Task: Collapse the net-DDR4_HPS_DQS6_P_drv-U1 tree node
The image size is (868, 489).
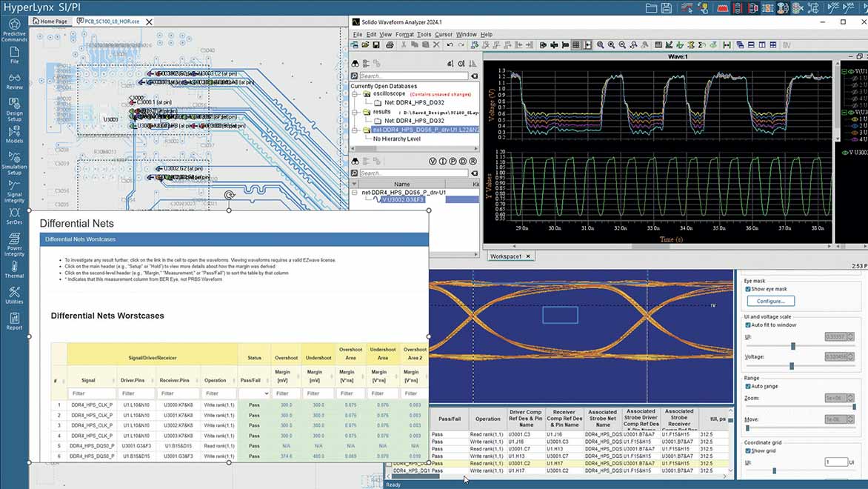Action: (x=355, y=192)
